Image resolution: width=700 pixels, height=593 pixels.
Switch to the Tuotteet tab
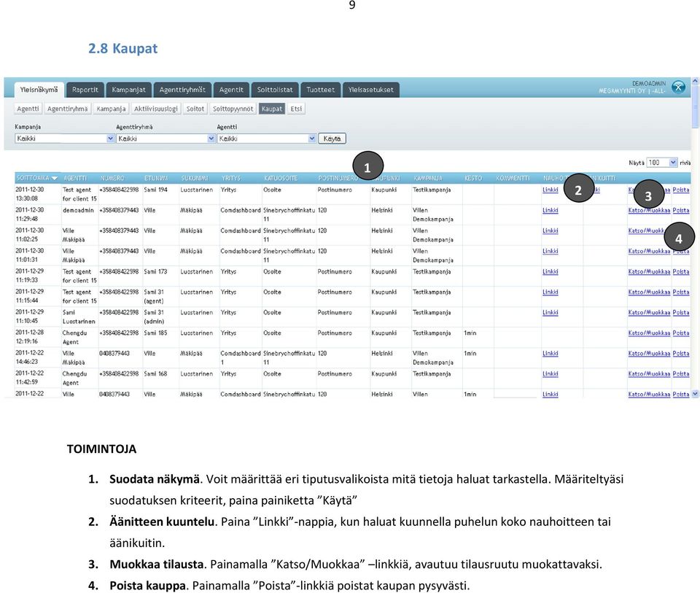click(x=320, y=90)
